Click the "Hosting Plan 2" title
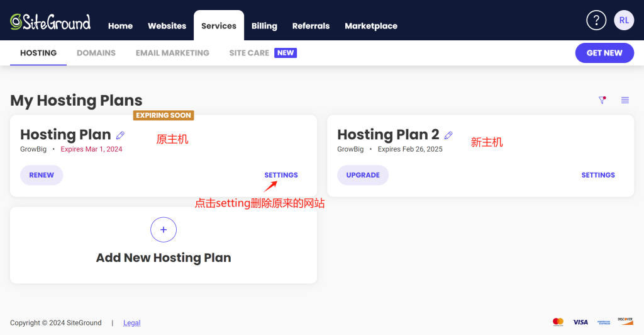Viewport: 644px width, 335px height. [388, 134]
